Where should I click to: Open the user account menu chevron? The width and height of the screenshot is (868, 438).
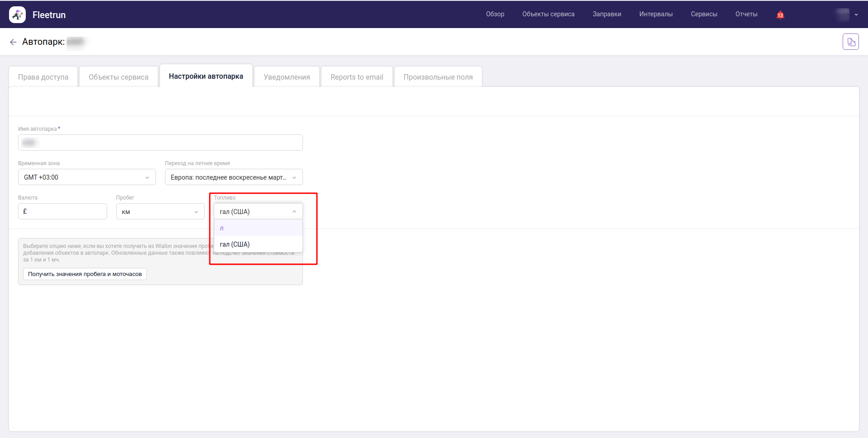[x=856, y=15]
